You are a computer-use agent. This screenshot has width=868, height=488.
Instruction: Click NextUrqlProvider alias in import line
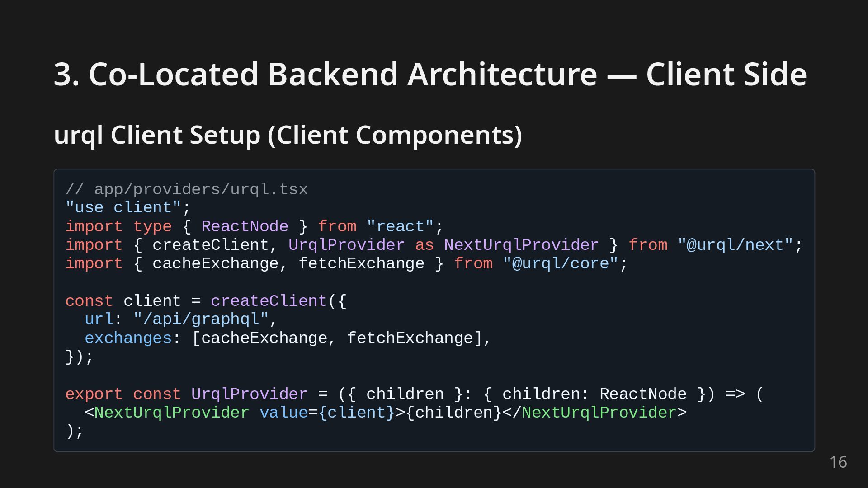(521, 245)
